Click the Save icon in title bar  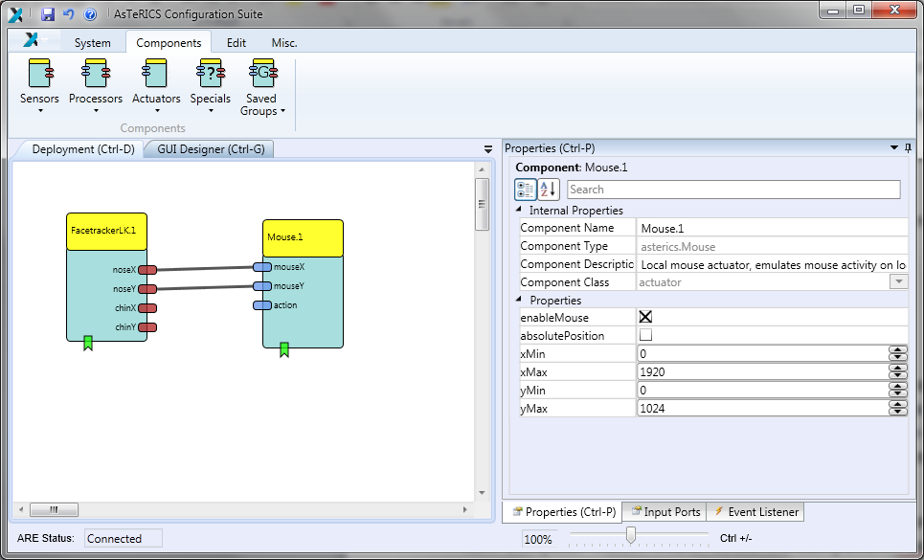(x=49, y=14)
